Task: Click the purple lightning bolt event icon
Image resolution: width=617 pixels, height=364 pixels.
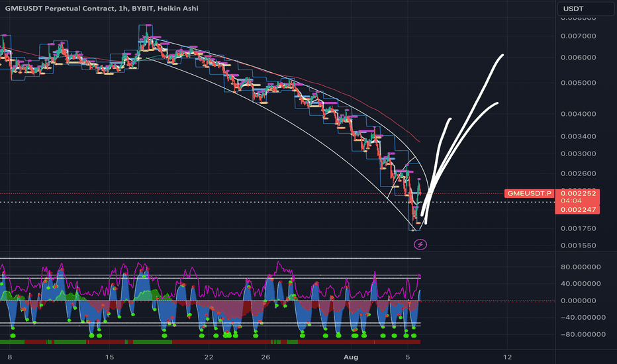Action: coord(420,244)
